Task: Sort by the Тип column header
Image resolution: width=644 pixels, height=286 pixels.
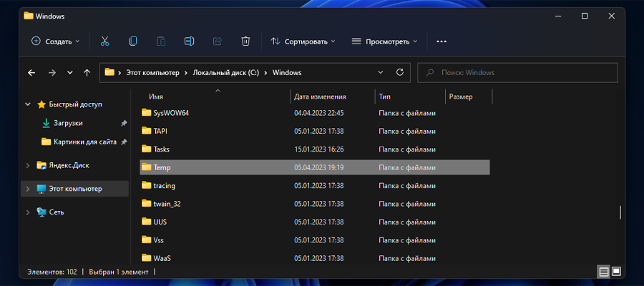Action: 385,97
